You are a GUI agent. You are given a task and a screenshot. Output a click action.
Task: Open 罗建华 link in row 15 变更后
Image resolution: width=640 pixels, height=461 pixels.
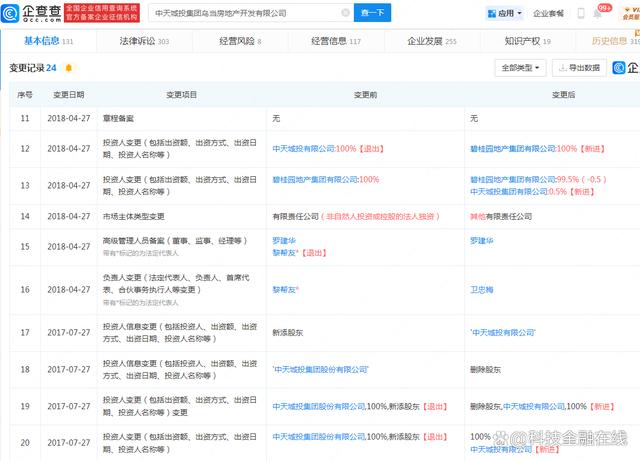[x=482, y=241]
